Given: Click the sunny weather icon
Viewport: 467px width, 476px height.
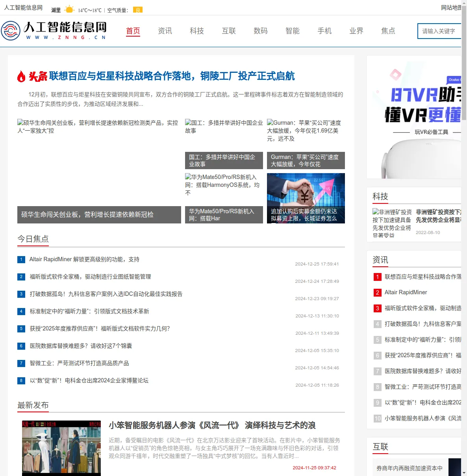Looking at the screenshot, I should (x=69, y=10).
